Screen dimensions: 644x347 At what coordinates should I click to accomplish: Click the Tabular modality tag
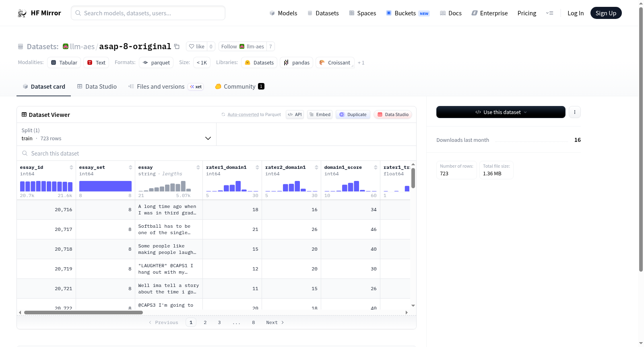click(x=64, y=62)
